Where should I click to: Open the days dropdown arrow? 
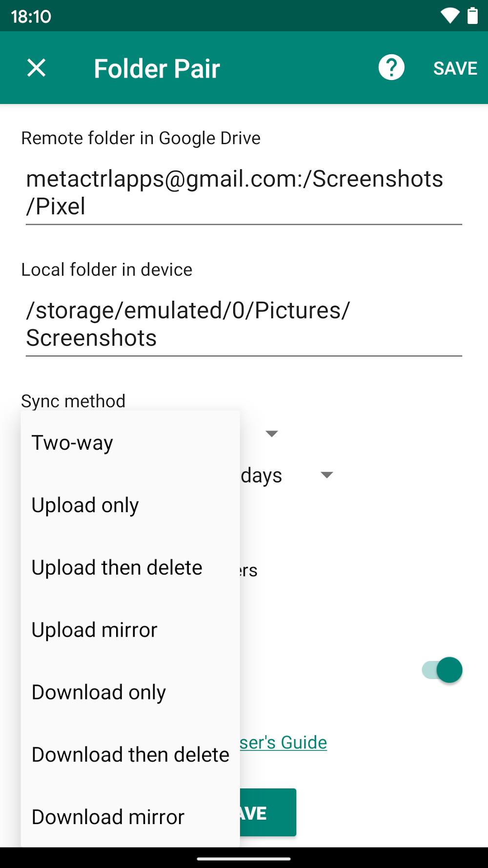(326, 475)
